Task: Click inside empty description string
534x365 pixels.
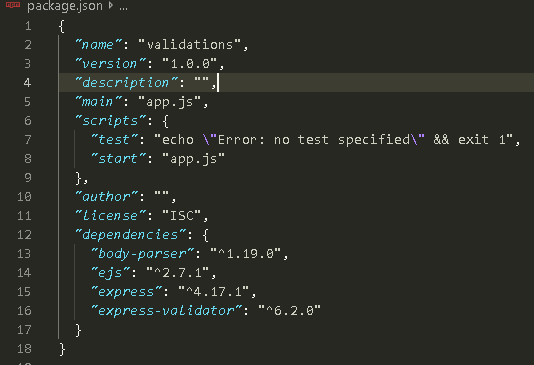Action: click(x=202, y=82)
